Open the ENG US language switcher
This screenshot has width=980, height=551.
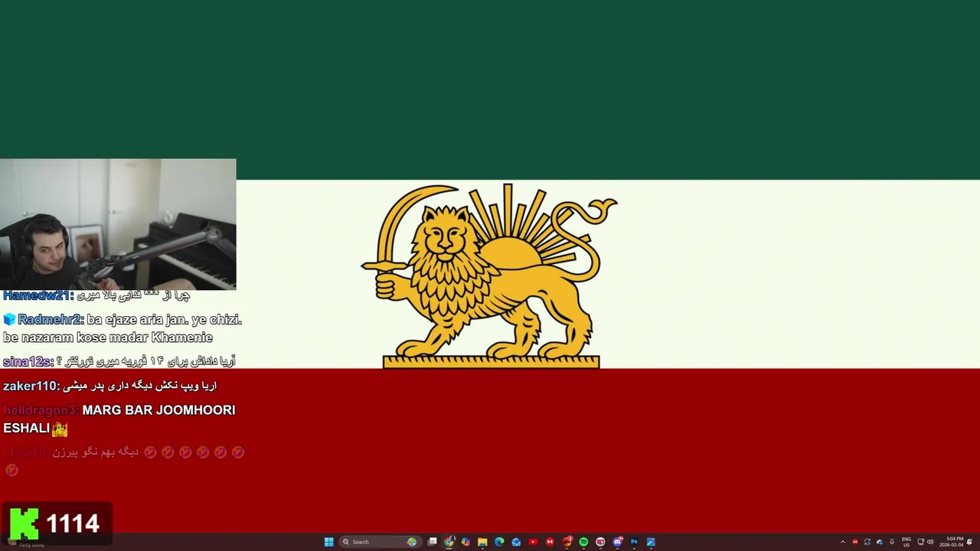(x=906, y=542)
